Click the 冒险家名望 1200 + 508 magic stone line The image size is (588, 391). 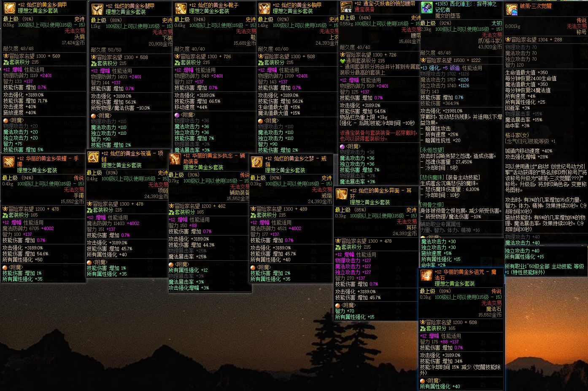coord(448,322)
